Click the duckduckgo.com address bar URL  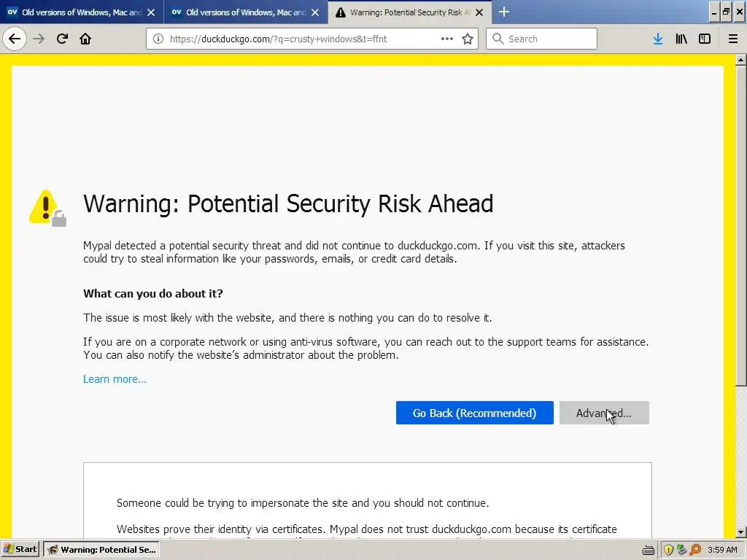tap(278, 39)
